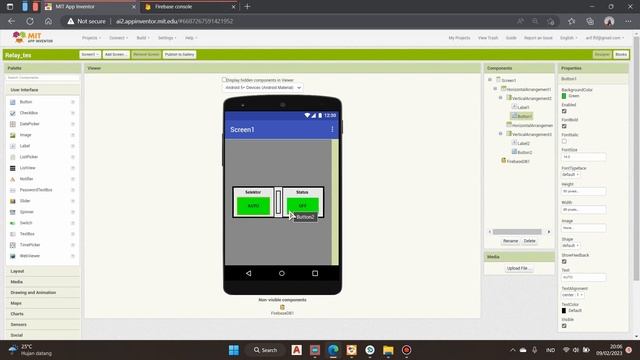The image size is (640, 360).
Task: Open the BackgroundColor Green swatch
Action: pos(564,96)
